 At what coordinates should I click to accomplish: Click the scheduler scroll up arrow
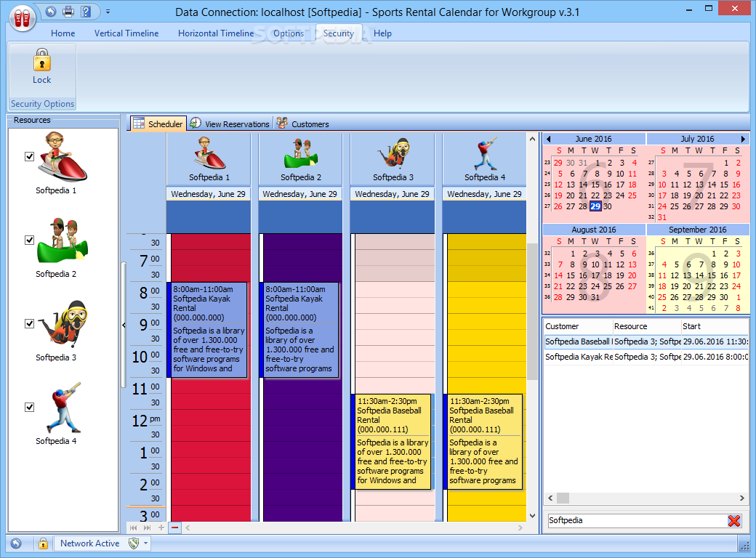click(x=532, y=139)
